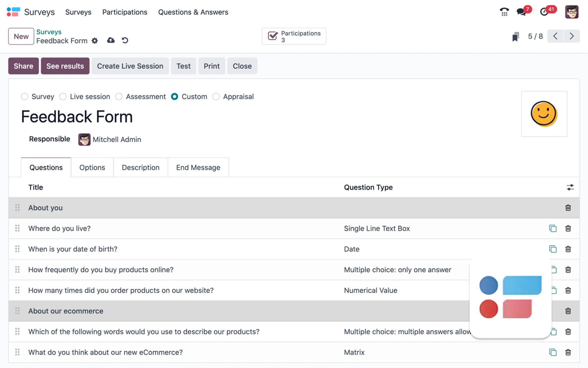Click the Close survey button
Viewport: 588px width, 368px height.
point(242,66)
